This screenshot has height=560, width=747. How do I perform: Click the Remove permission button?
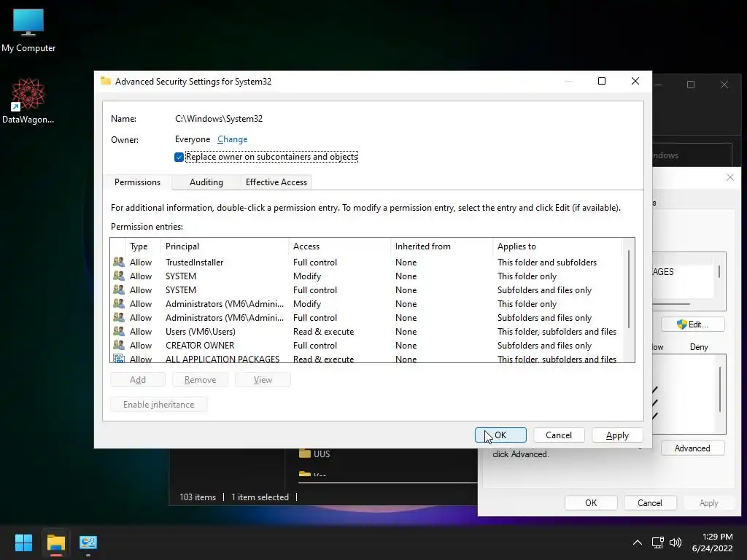200,379
